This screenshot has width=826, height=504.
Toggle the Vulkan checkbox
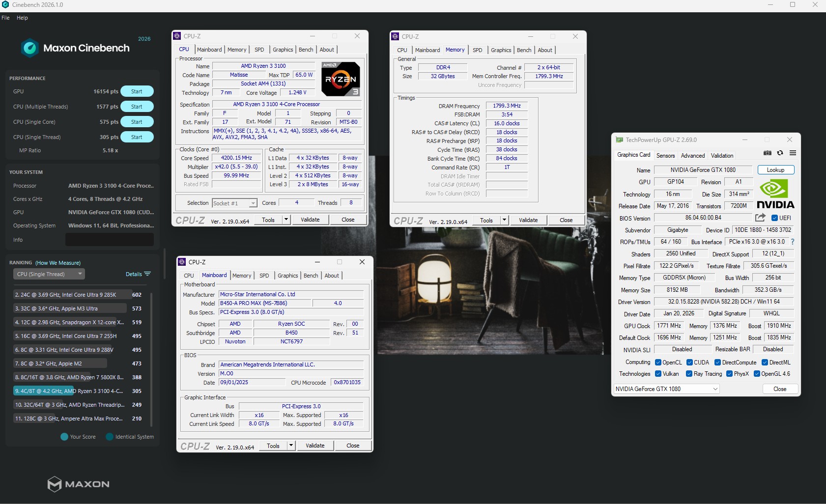pos(658,374)
